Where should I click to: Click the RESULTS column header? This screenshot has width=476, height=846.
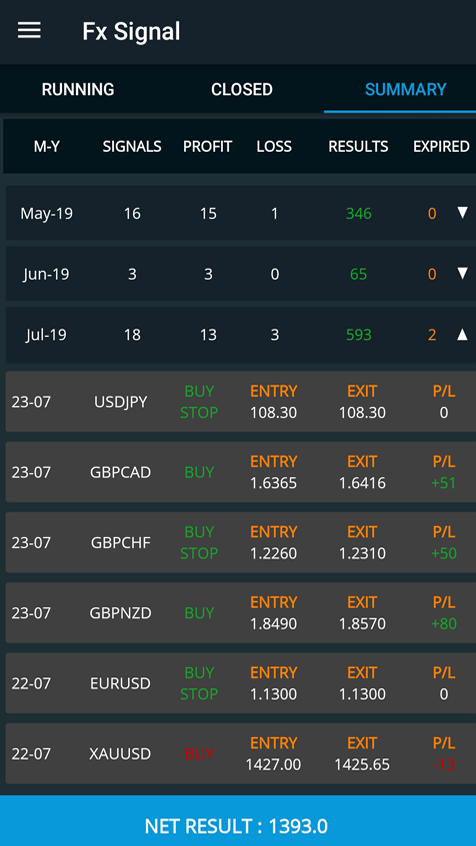pos(358,146)
